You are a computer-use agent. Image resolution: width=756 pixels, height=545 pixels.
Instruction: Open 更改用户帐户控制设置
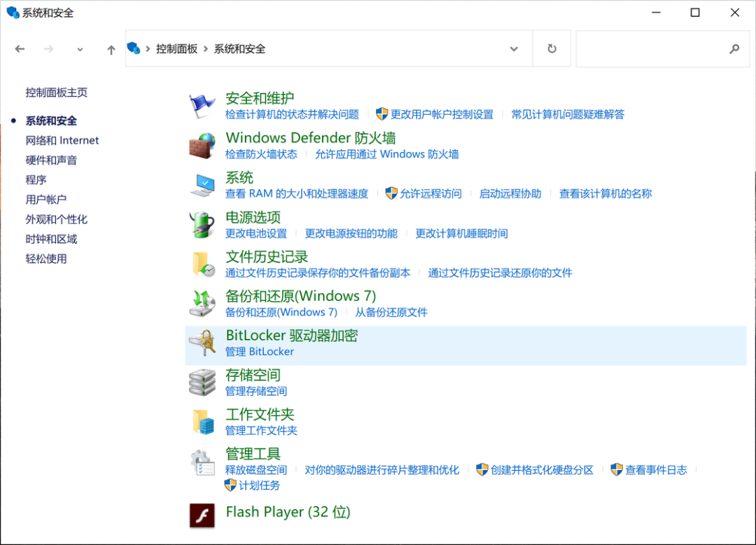(x=442, y=114)
